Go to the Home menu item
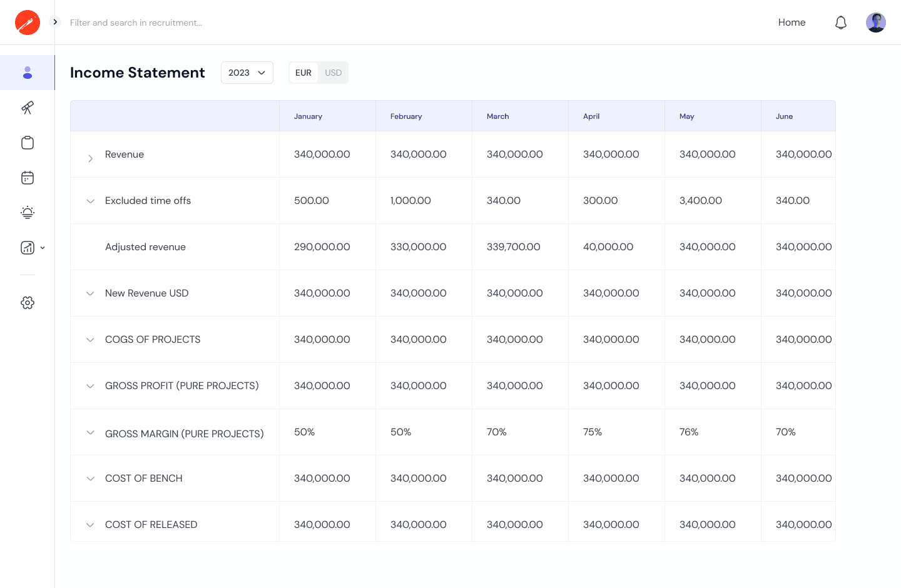Viewport: 901px width, 588px height. tap(792, 22)
